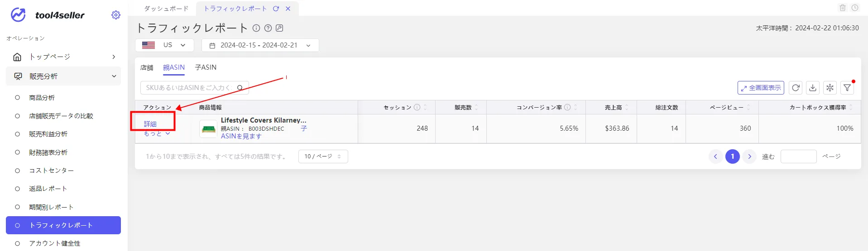Click the ASINを見ます link
The image size is (868, 251).
coord(241,136)
